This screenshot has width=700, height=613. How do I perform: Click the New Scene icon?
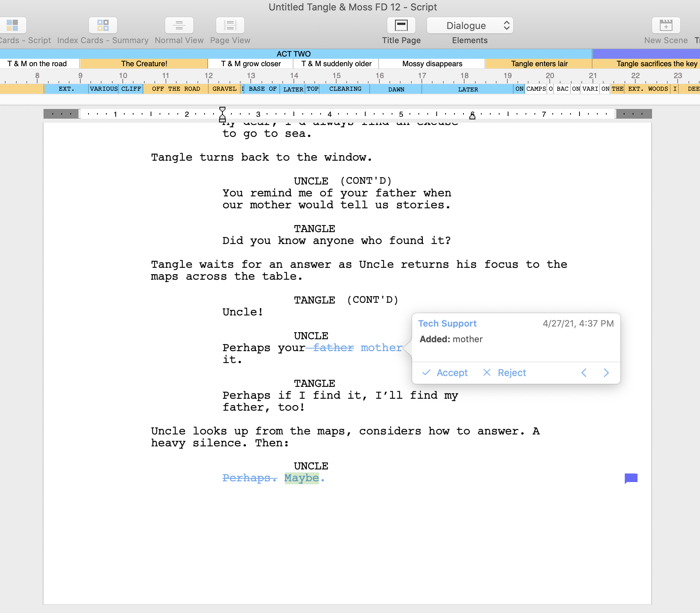(x=666, y=25)
